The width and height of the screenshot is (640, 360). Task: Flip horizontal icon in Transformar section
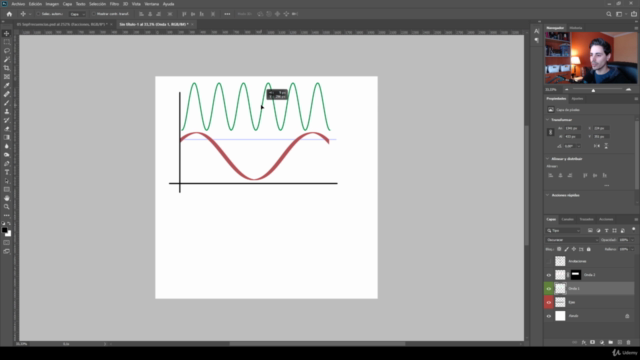[x=597, y=146]
